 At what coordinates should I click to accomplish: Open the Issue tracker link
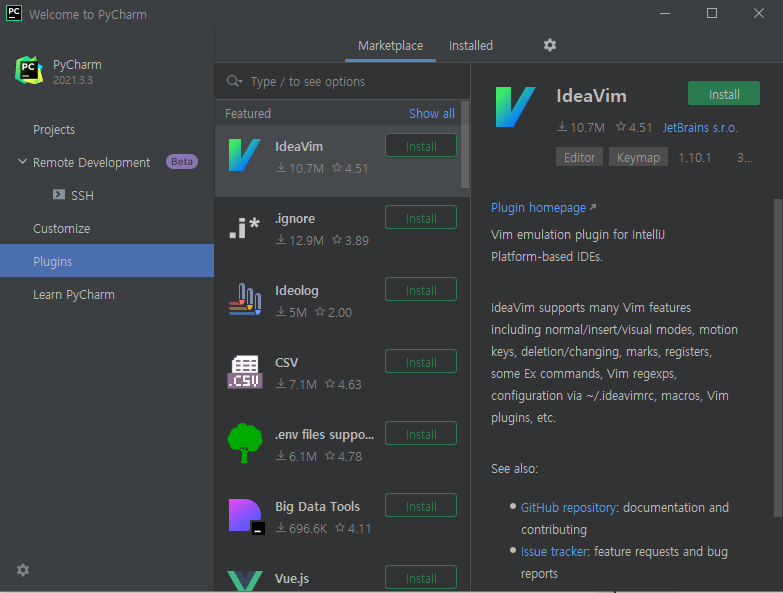click(554, 551)
